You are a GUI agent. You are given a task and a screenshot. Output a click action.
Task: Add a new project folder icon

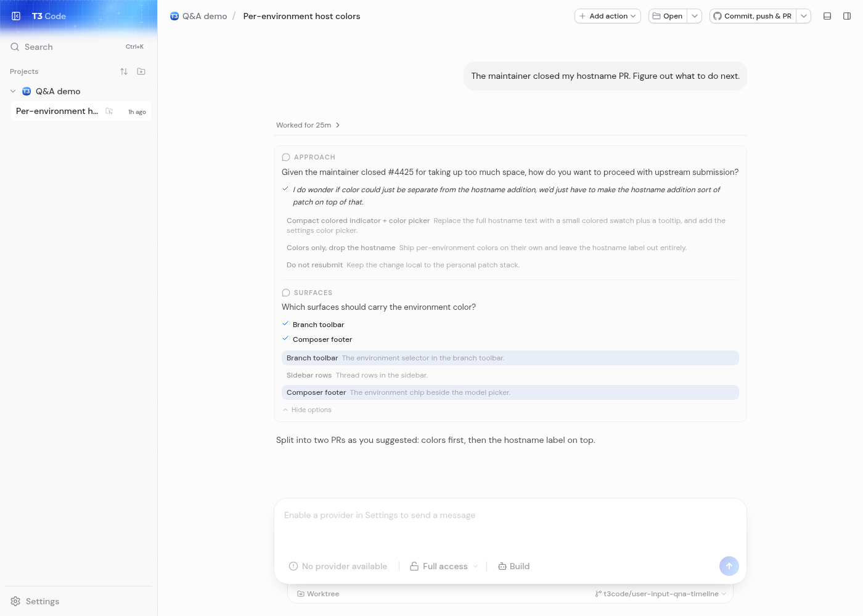pyautogui.click(x=141, y=71)
